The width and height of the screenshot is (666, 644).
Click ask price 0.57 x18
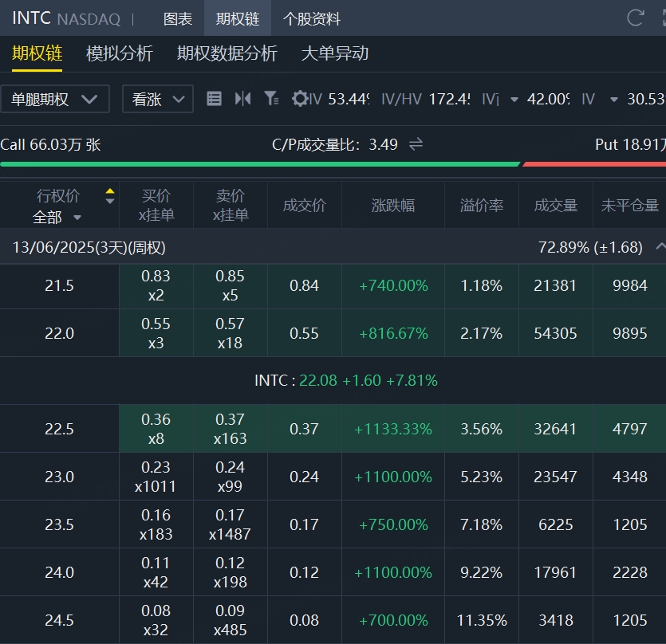point(231,333)
